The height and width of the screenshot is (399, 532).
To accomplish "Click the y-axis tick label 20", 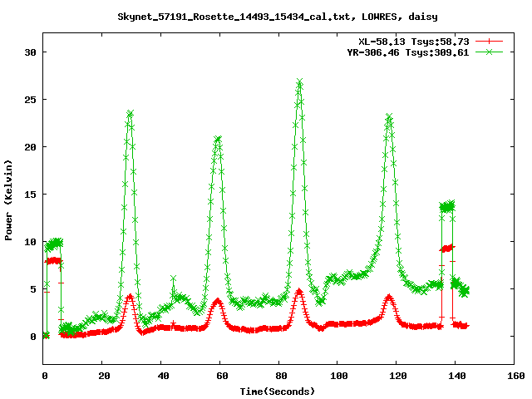I will click(x=30, y=147).
